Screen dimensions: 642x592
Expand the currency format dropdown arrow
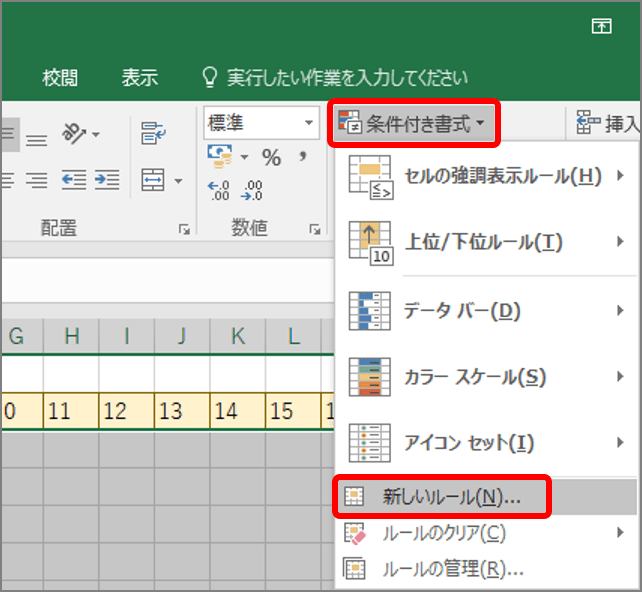[244, 157]
